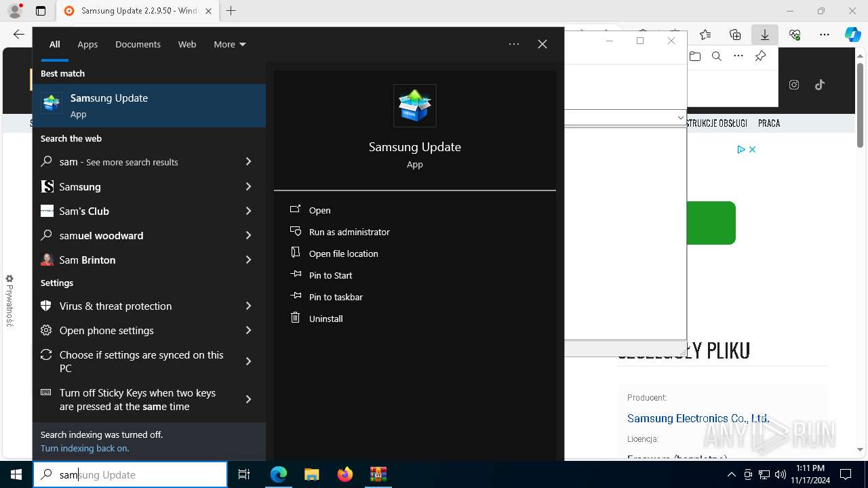This screenshot has height=488, width=868.
Task: Select Pin to taskbar
Action: 336,297
